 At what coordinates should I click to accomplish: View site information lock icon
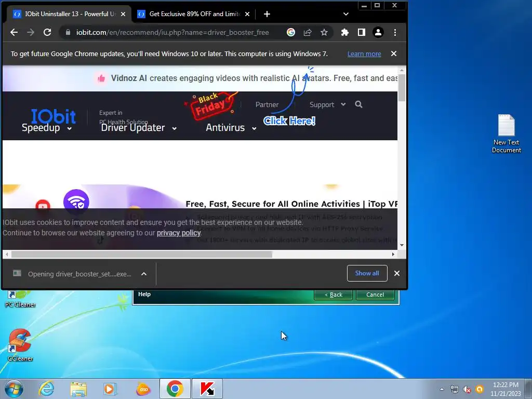68,32
